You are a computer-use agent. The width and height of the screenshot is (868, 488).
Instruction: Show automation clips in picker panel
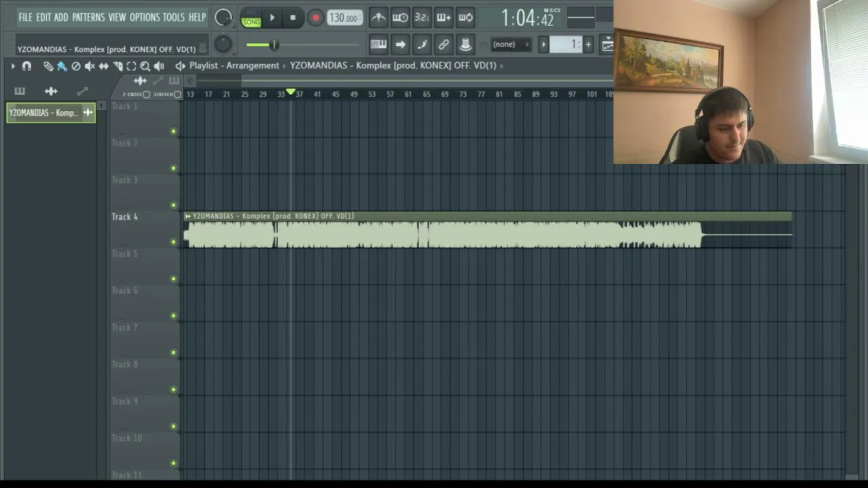83,91
